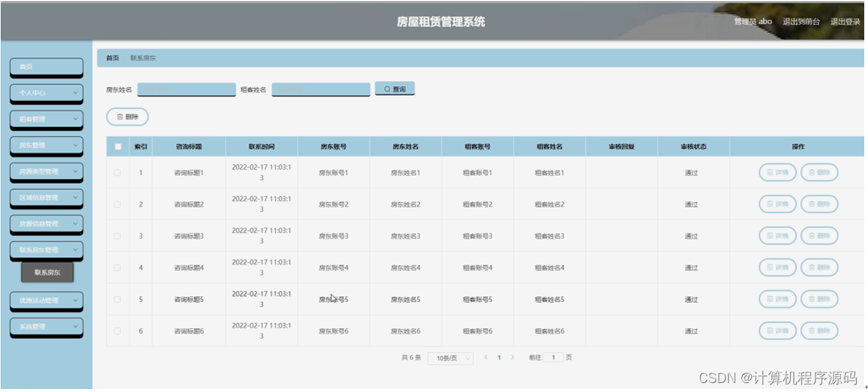Click the 咨询标题 column header
This screenshot has height=392, width=868.
(x=188, y=147)
